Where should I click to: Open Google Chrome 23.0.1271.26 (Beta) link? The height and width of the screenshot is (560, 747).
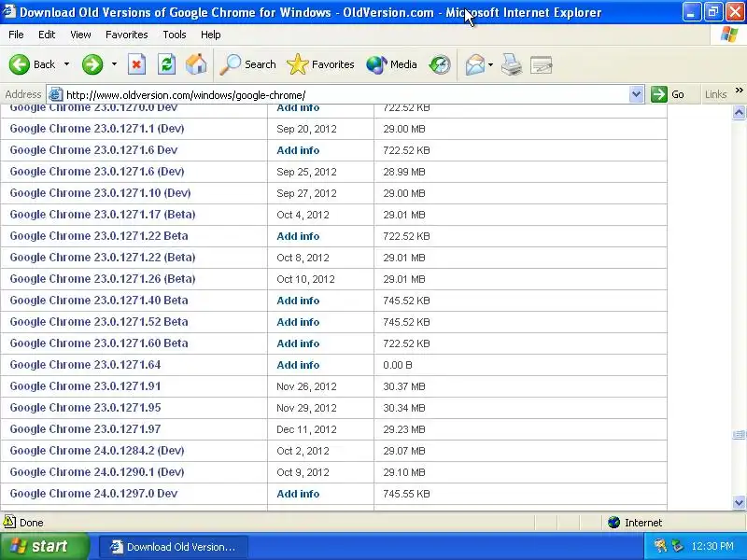tap(103, 278)
